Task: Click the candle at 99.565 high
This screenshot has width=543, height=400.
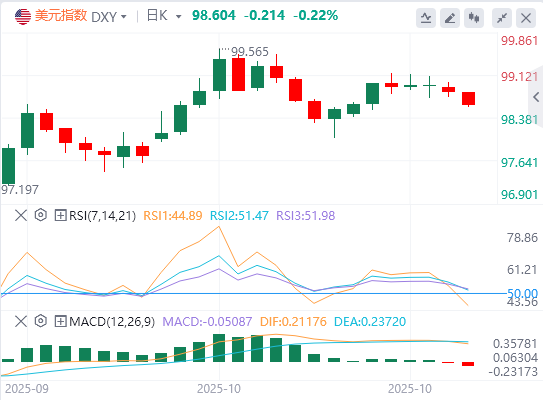Action: coord(219,74)
